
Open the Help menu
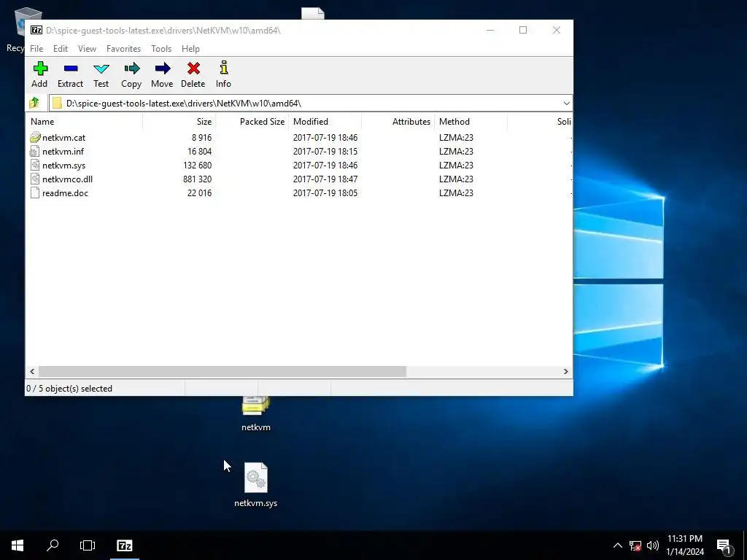pos(190,49)
